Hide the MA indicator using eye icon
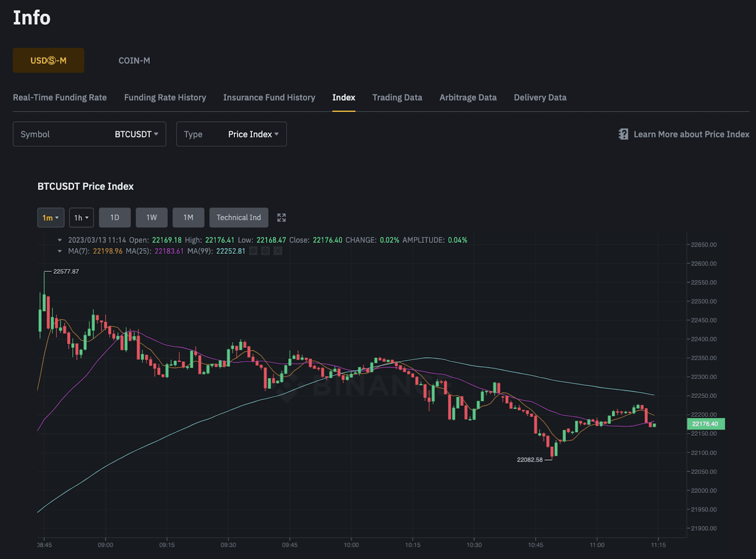Image resolution: width=756 pixels, height=559 pixels. (x=253, y=251)
